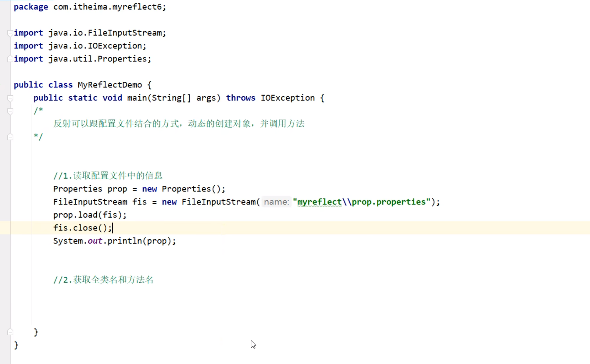This screenshot has height=364, width=590.
Task: Click the final closing brace of the class
Action: 16,345
